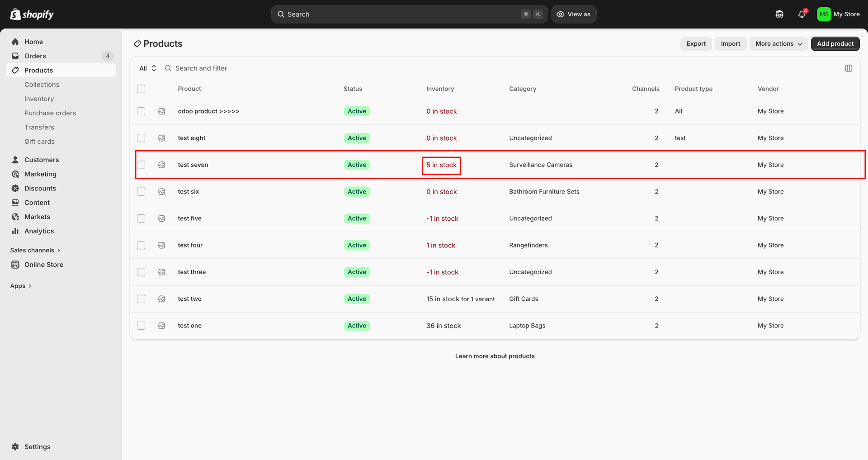Click the top Search bar

410,14
